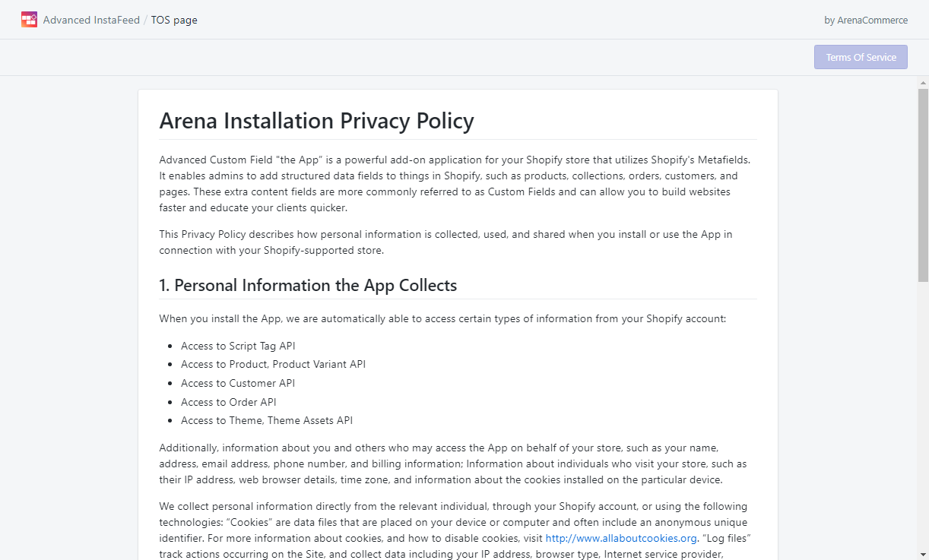Click the Terms Of Service button
The image size is (929, 560).
[861, 57]
